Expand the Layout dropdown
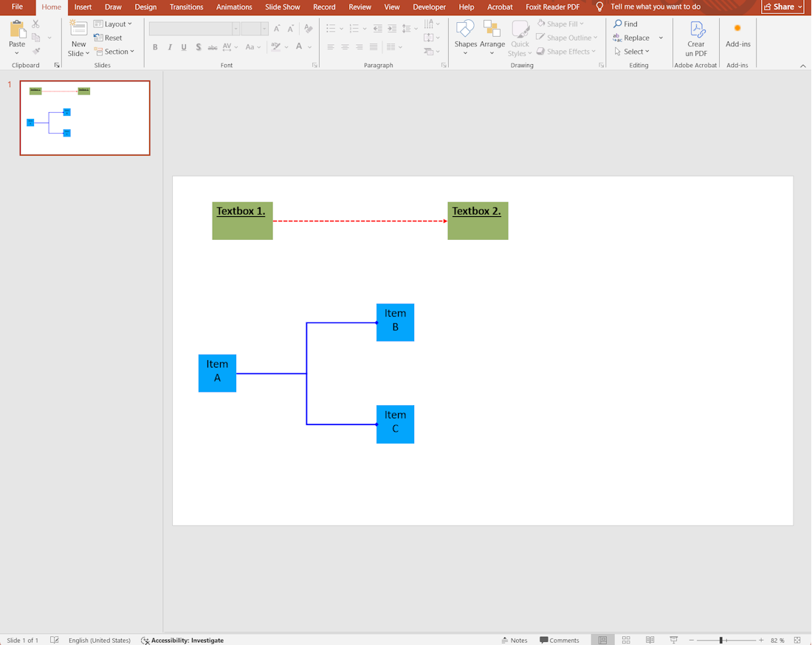 114,24
